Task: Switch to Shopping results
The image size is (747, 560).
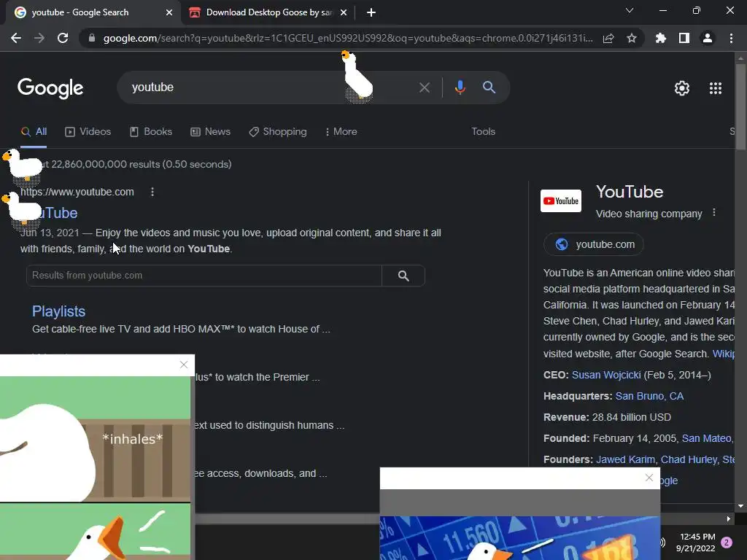Action: coord(278,132)
